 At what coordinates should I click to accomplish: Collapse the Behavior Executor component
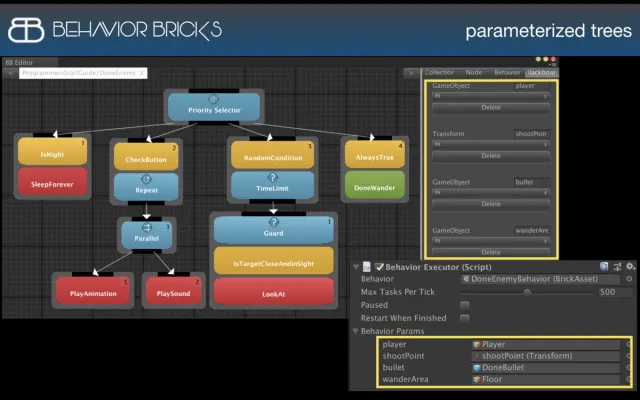coord(356,267)
